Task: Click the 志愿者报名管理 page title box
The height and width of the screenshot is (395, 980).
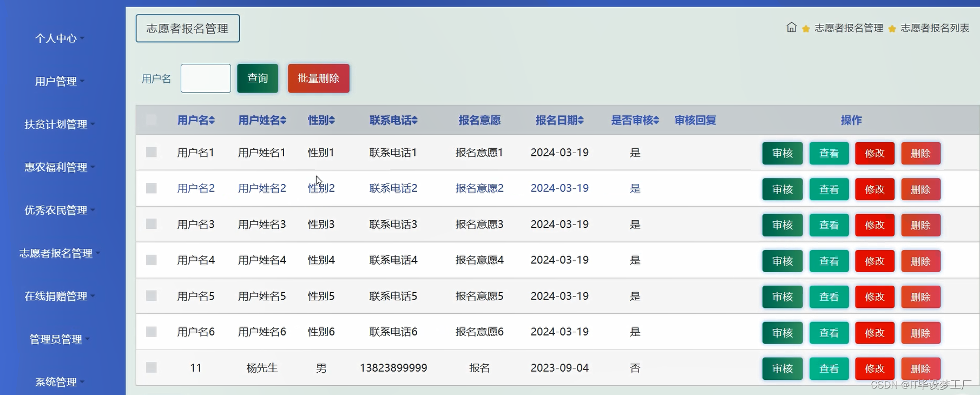Action: click(188, 28)
